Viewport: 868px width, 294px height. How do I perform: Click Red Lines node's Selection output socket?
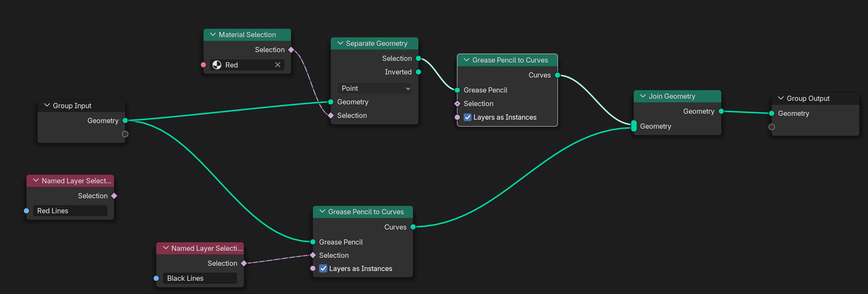(114, 196)
